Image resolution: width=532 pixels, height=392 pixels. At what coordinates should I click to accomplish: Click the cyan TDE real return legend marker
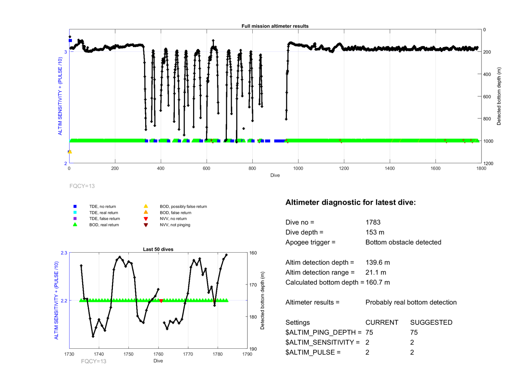pos(75,213)
